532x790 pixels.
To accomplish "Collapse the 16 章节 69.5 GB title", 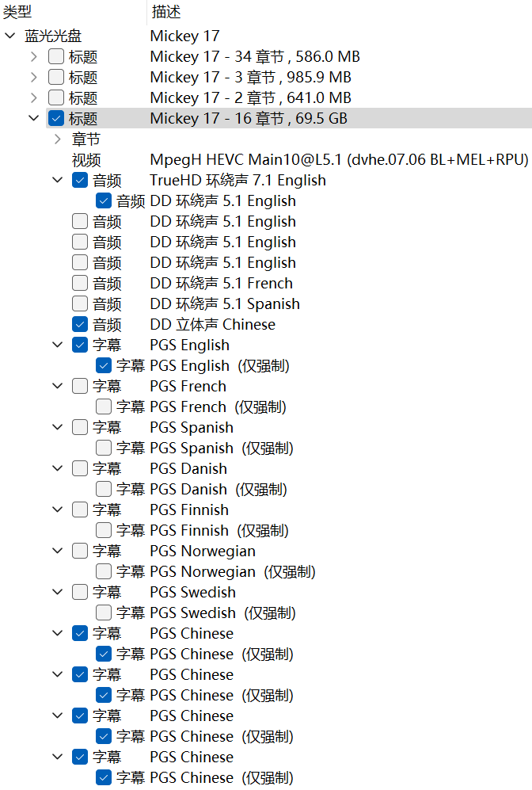I will tap(34, 118).
